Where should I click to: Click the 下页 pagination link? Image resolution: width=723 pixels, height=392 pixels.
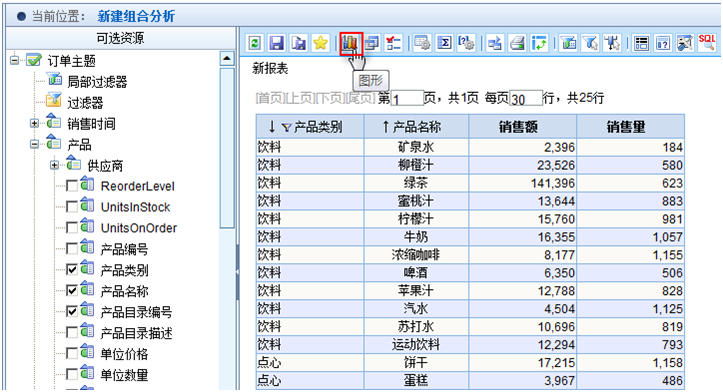[x=330, y=98]
